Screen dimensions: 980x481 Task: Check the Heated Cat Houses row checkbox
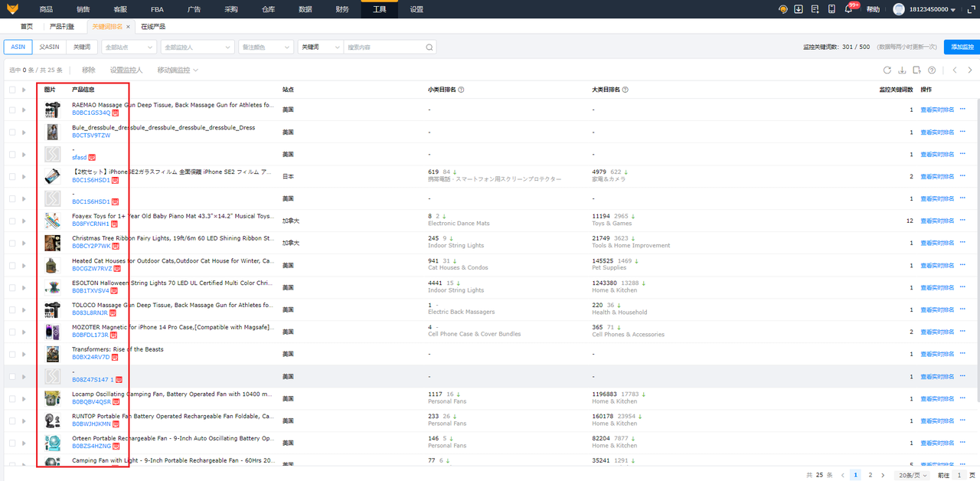(12, 265)
